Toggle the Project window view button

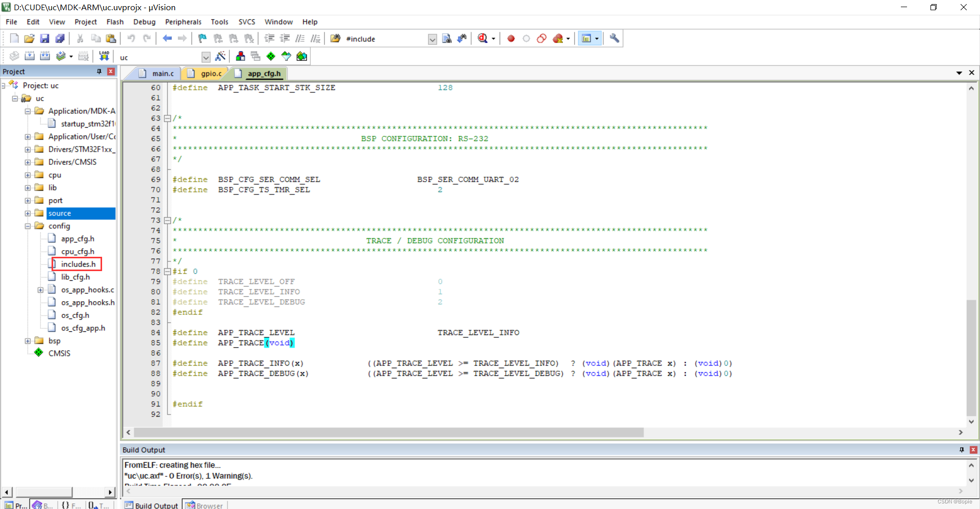(x=586, y=38)
